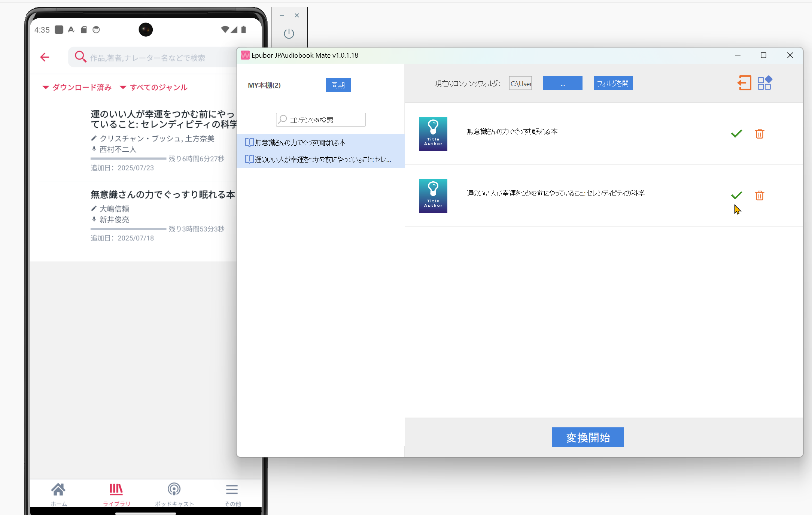The width and height of the screenshot is (812, 515).
Task: Click title text 無意識さんの力でぐっすり眠れる本 in main list
Action: coord(512,131)
